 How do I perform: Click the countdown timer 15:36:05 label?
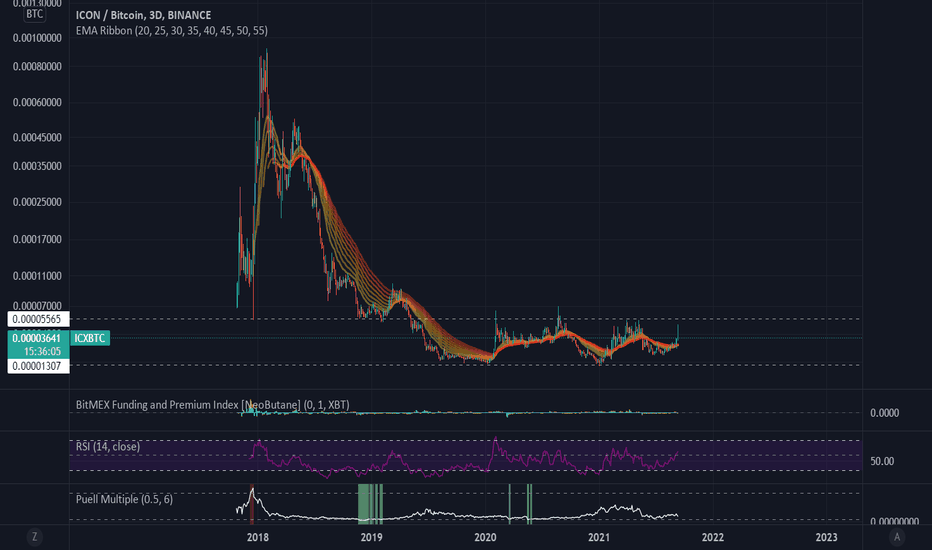(x=42, y=351)
